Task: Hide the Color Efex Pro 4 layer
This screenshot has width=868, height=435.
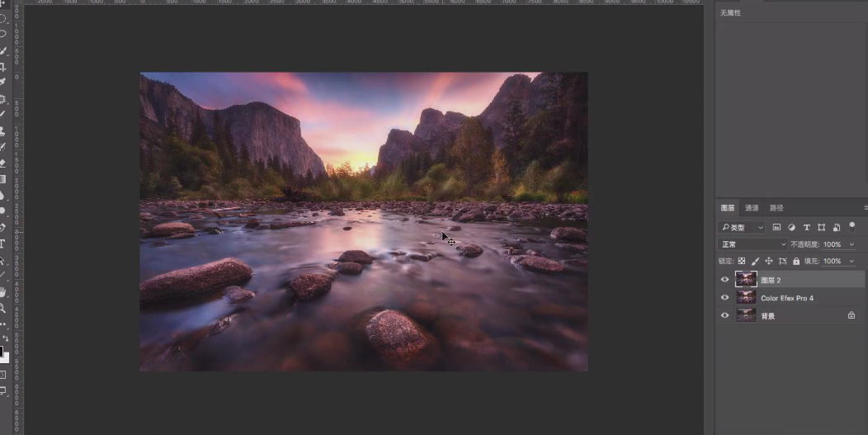Action: (x=725, y=298)
